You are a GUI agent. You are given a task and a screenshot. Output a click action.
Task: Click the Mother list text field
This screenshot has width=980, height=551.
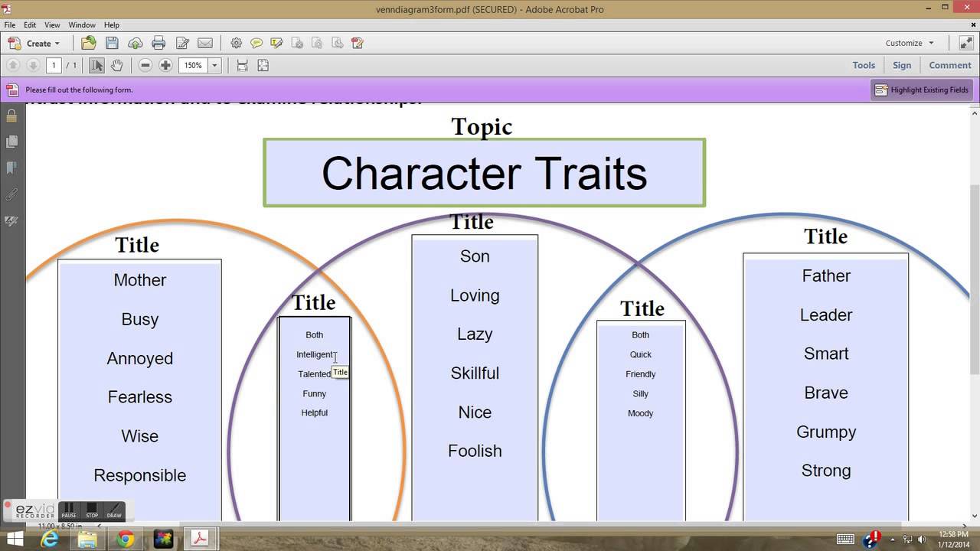139,391
